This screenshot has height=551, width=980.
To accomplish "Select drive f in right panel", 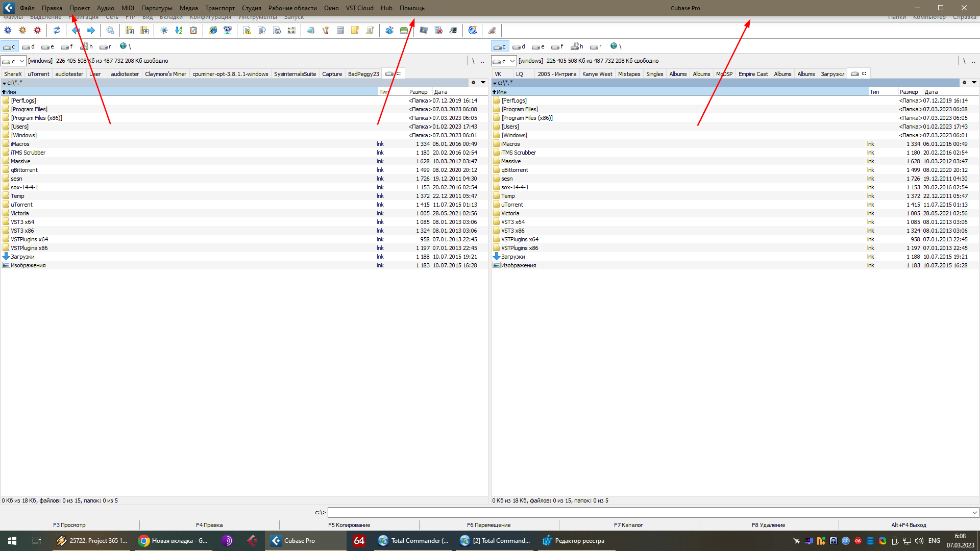I will [557, 46].
